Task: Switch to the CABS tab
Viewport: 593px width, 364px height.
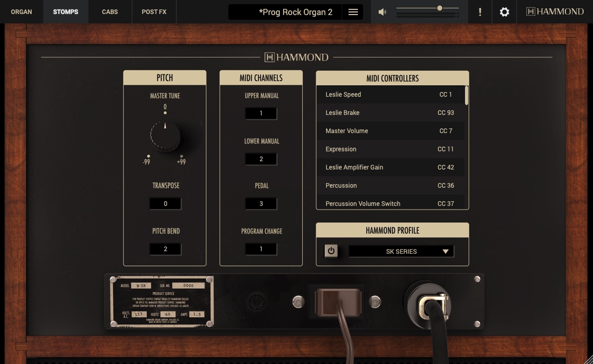Action: coord(110,12)
